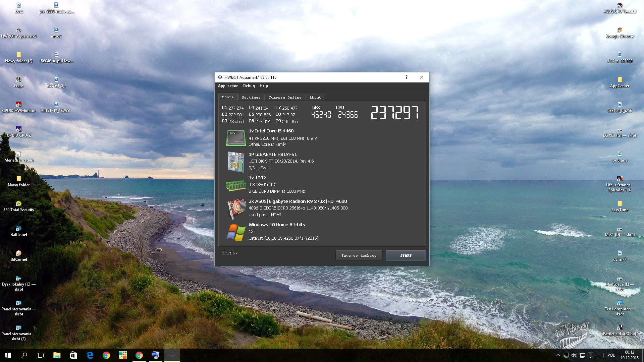Open the Debug menu
644x362 pixels.
click(249, 86)
